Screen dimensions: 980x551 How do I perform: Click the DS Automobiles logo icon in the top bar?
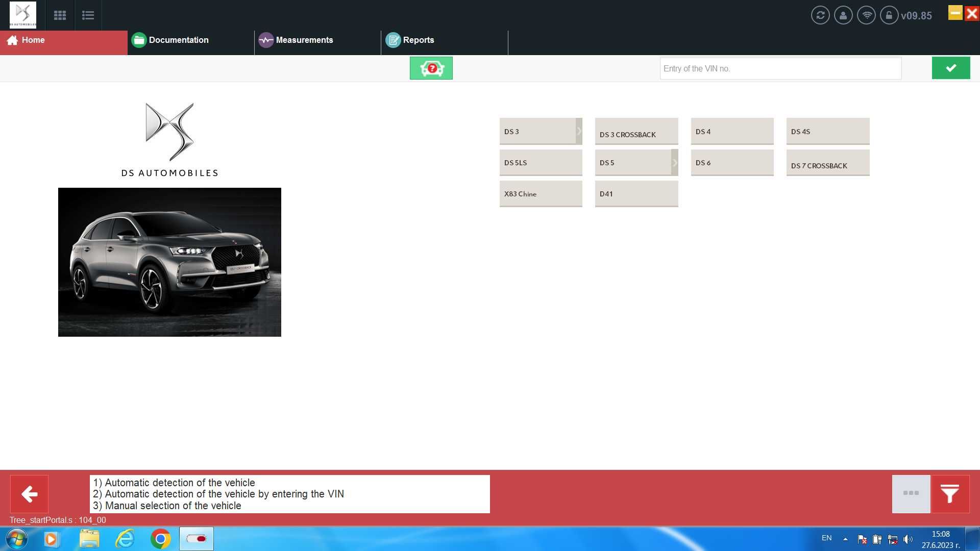23,15
